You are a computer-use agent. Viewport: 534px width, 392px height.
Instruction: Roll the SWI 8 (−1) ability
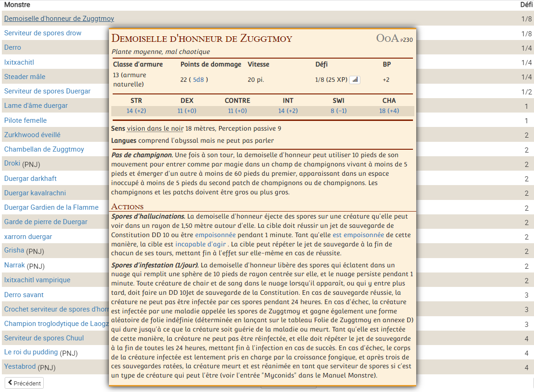pyautogui.click(x=338, y=111)
